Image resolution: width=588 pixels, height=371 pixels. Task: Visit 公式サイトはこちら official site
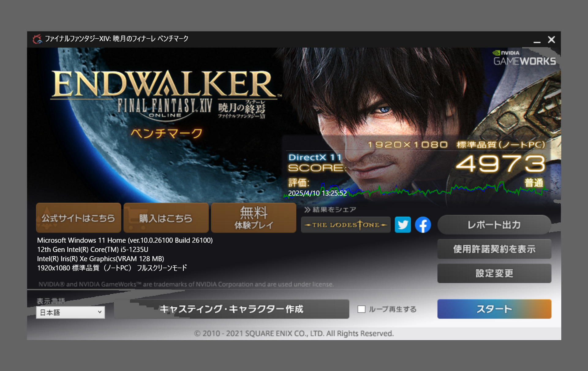pos(78,218)
